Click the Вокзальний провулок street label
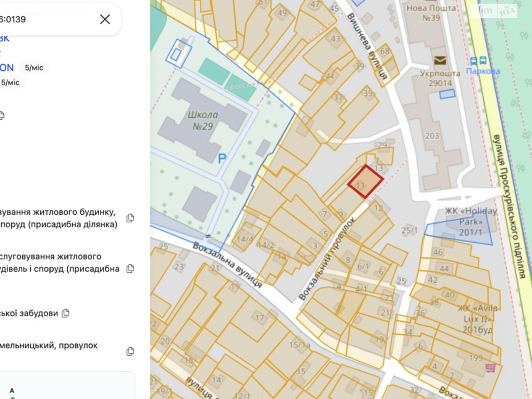Viewport: 532px width, 399px height. (x=327, y=258)
